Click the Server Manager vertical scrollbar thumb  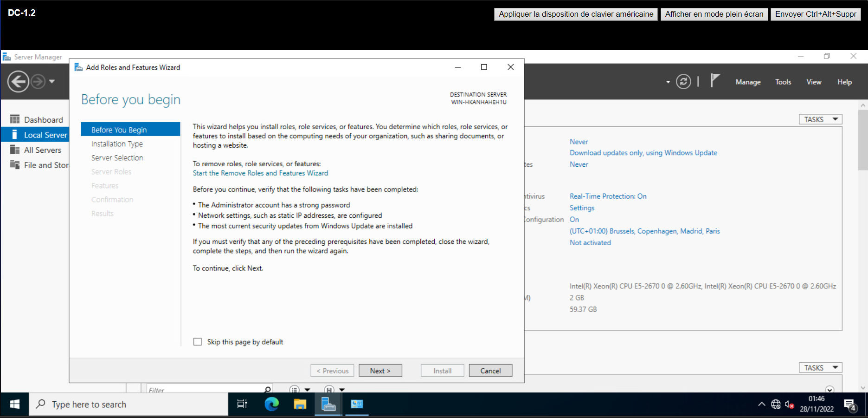[x=863, y=140]
